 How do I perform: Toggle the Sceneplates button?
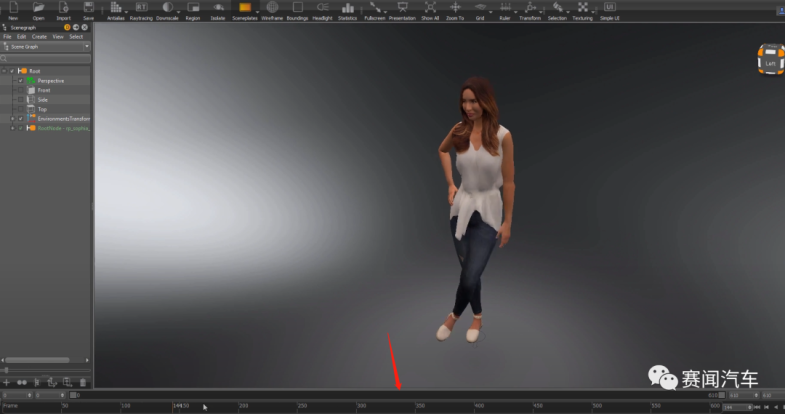(x=244, y=8)
